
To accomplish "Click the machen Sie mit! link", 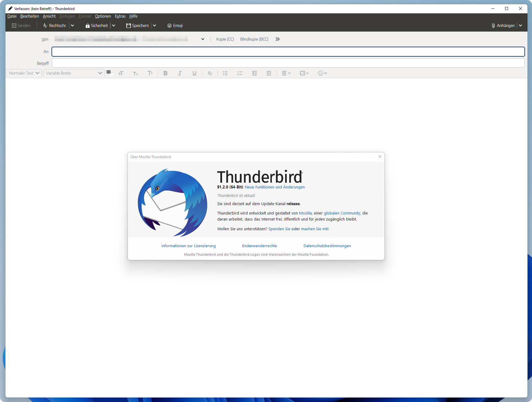I will coord(315,229).
